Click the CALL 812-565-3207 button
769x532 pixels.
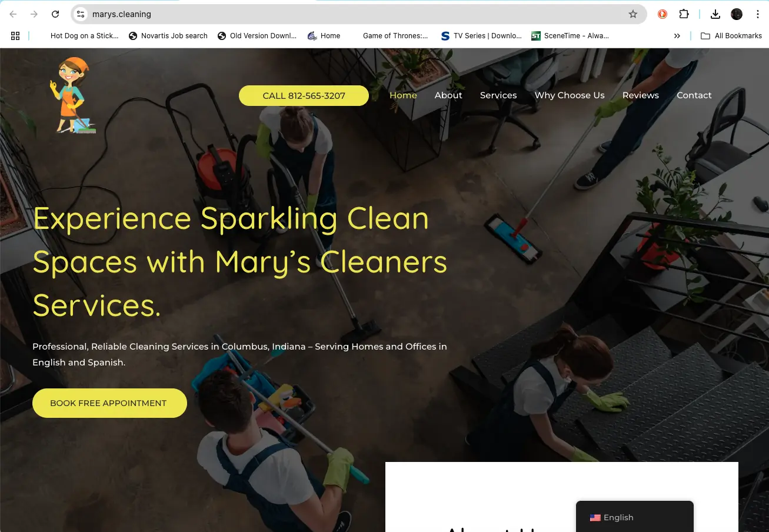[304, 95]
